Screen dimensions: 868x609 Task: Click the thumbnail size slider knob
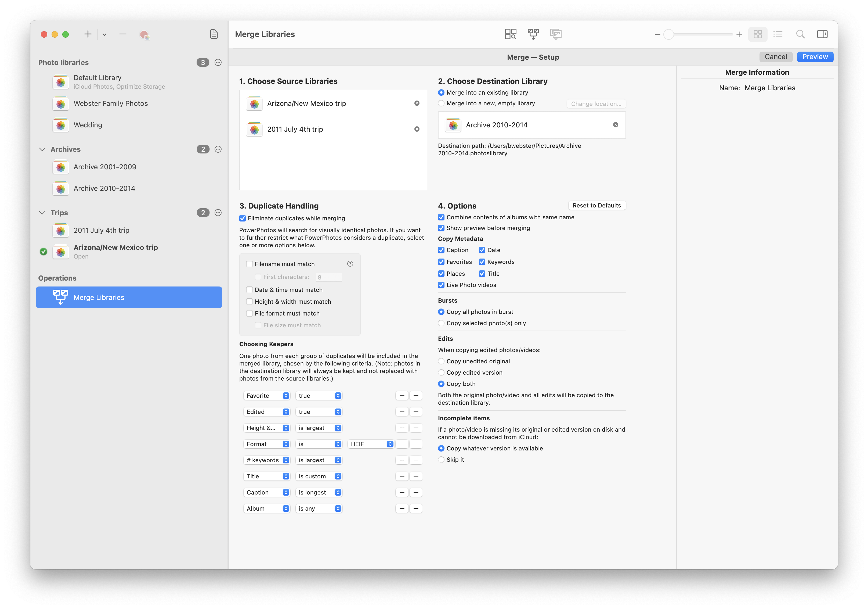tap(668, 34)
